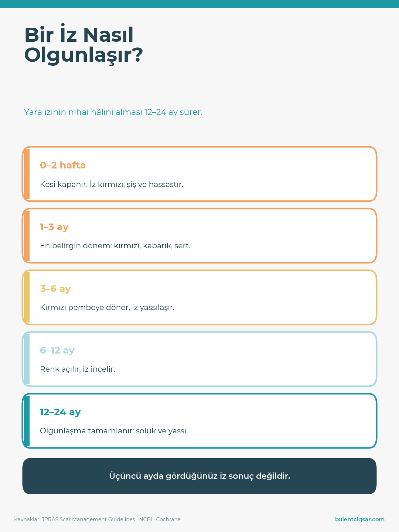Screen dimensions: 399x532
Task: Click the '6–12 ay' heading
Action: (x=57, y=350)
